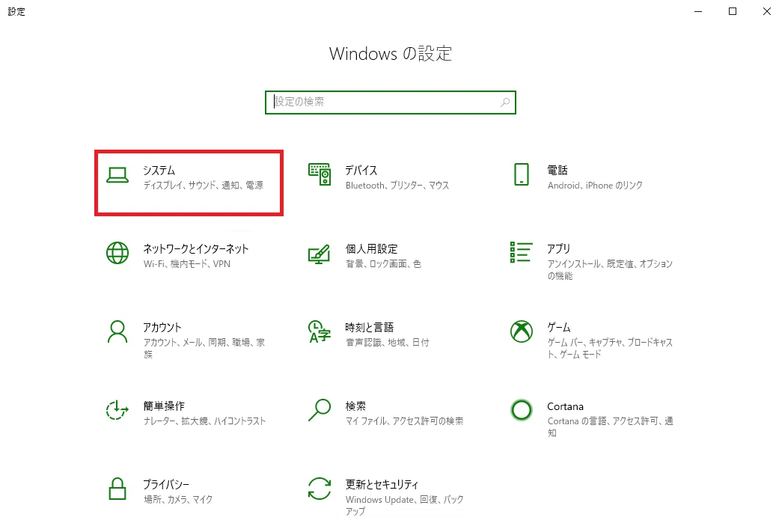Open the デバイス heading
This screenshot has width=776, height=532.
361,171
